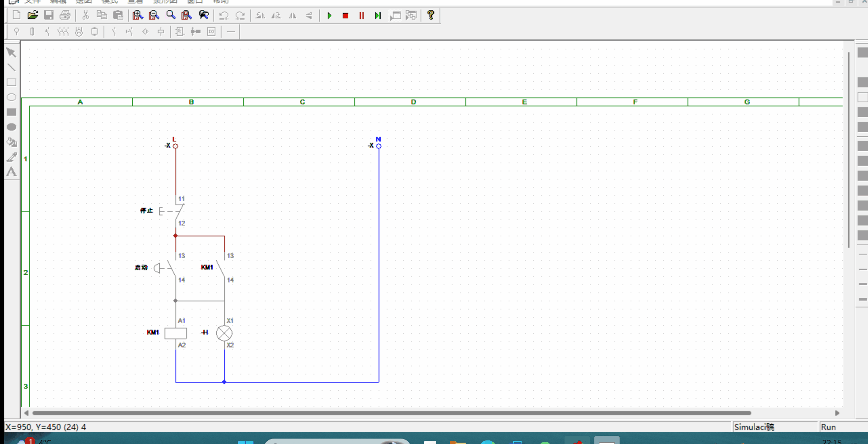This screenshot has width=868, height=444.
Task: Paste from clipboard
Action: pos(118,15)
